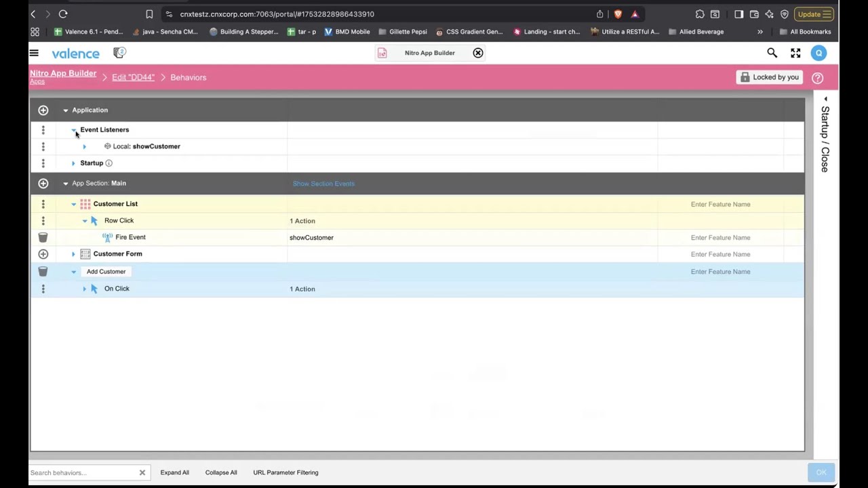Open Edit "DD44" breadcrumb
The width and height of the screenshot is (868, 488).
tap(133, 77)
